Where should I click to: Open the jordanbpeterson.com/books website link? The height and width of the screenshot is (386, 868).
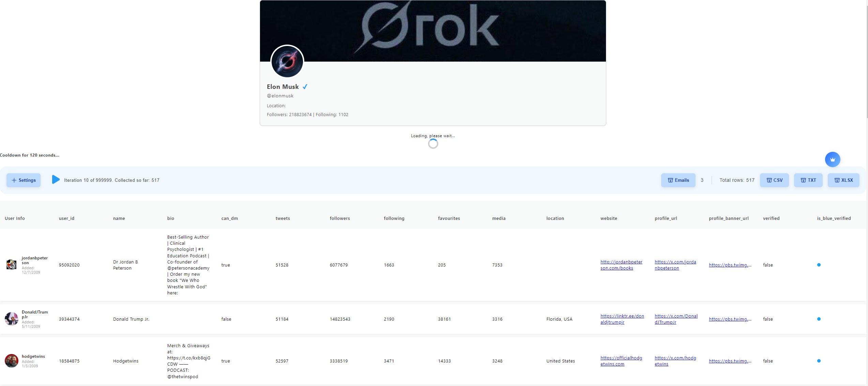click(x=621, y=265)
